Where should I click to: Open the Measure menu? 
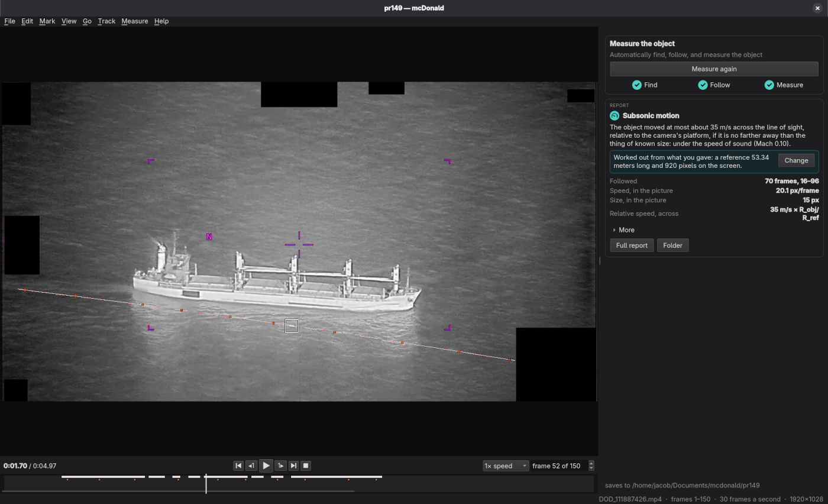click(135, 21)
